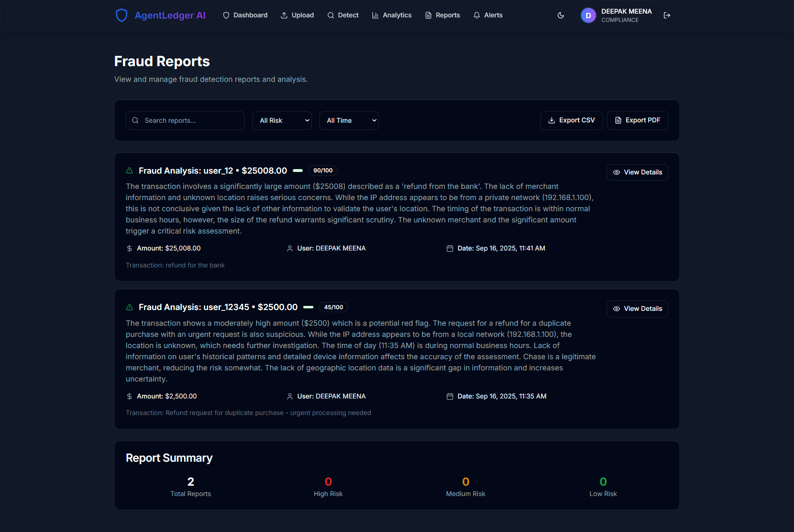Toggle dark mode with the moon icon
Screen dimensions: 794x532
click(561, 15)
